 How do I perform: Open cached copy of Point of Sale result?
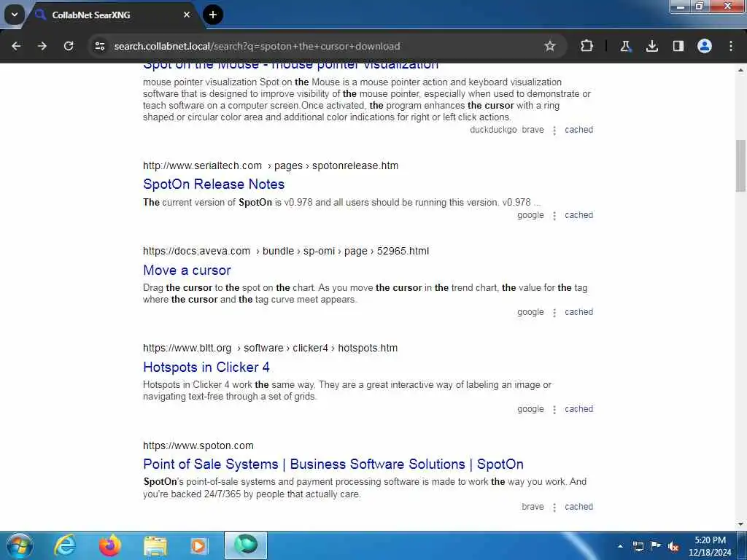pos(578,507)
